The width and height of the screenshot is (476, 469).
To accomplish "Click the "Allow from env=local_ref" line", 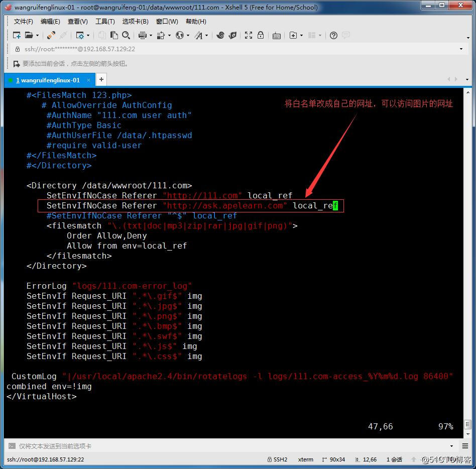I will click(127, 246).
